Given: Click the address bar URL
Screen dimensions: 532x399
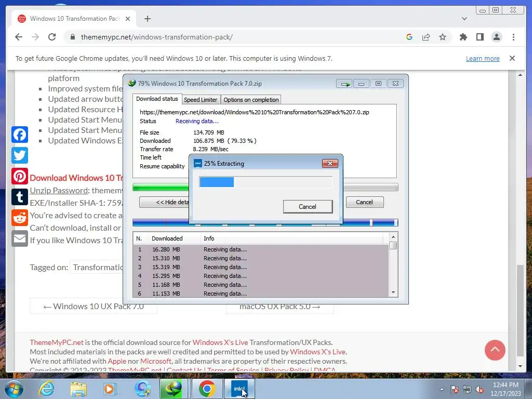Looking at the screenshot, I should coord(157,37).
